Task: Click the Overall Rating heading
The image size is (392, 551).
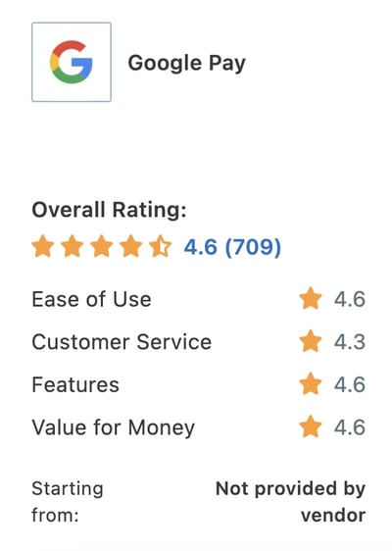Action: pos(109,210)
